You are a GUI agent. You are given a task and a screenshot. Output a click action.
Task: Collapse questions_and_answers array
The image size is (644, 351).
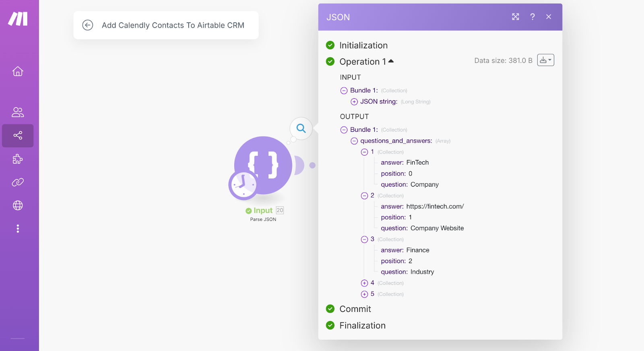click(354, 141)
